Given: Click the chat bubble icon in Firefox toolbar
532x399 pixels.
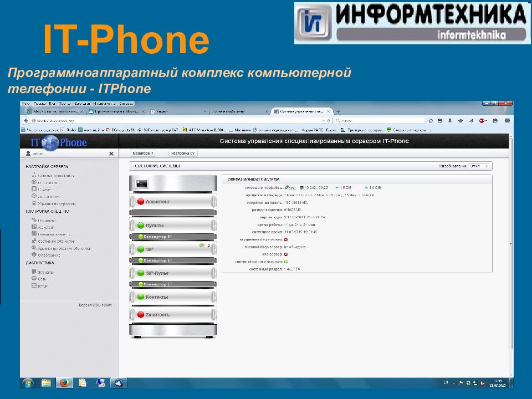Looking at the screenshot, I should tap(495, 120).
